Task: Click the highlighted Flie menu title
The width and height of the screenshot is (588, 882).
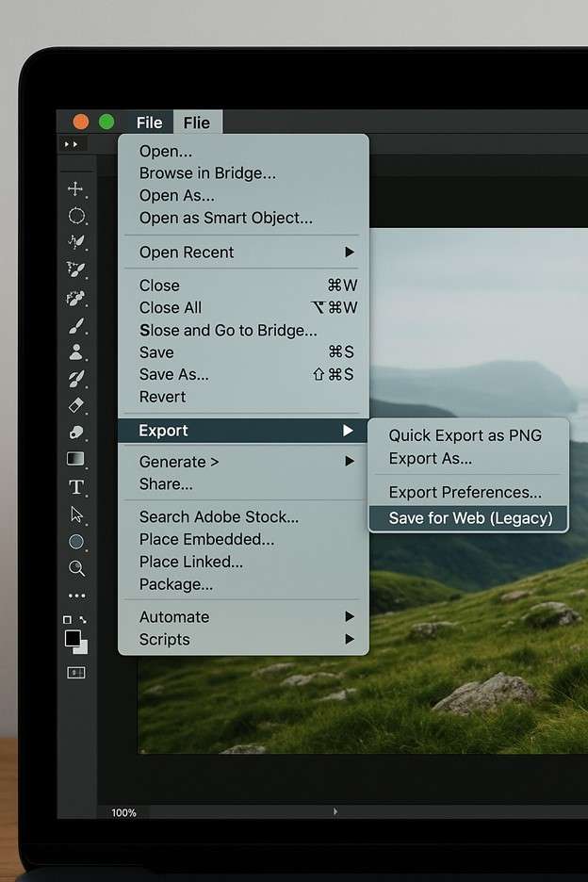Action: 197,122
